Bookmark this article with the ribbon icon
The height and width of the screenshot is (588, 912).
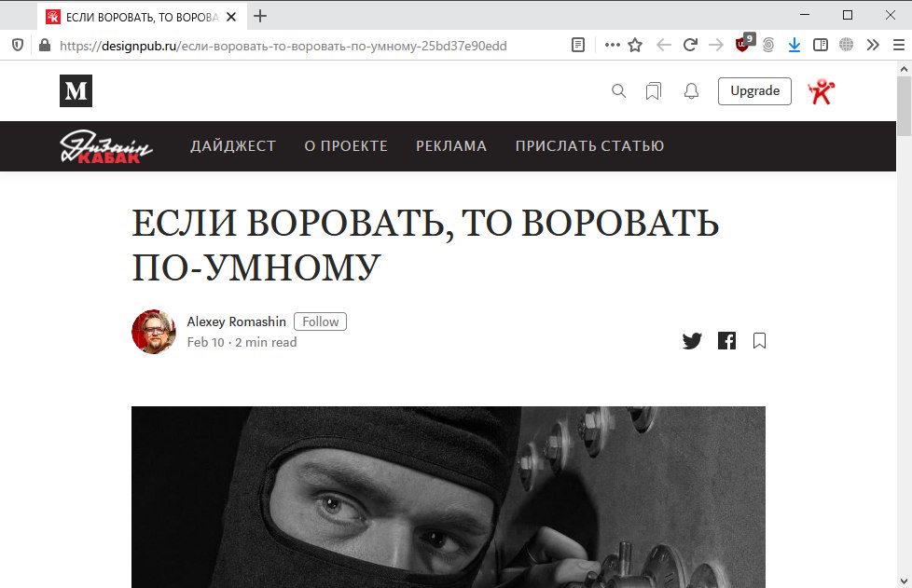point(759,340)
